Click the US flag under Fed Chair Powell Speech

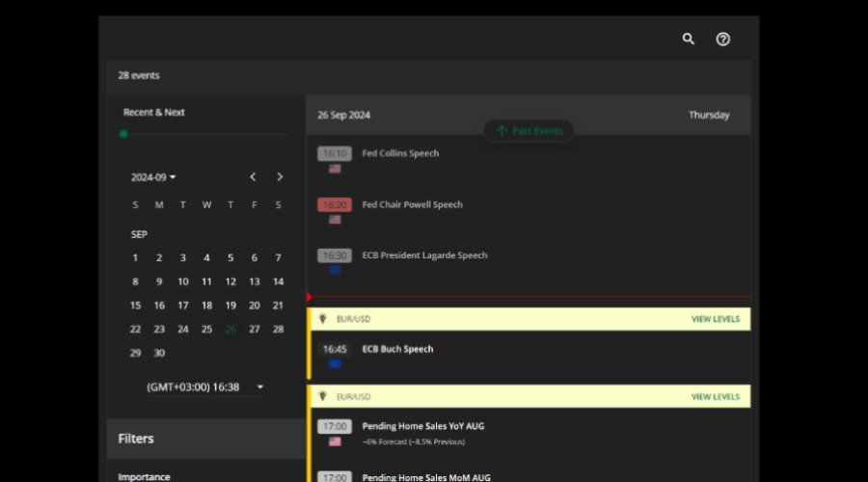click(x=335, y=220)
